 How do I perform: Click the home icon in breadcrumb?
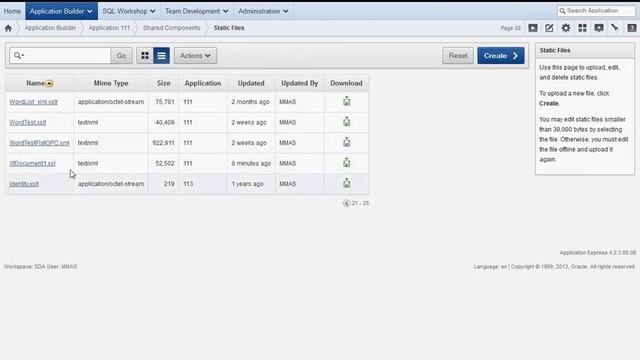pyautogui.click(x=8, y=28)
